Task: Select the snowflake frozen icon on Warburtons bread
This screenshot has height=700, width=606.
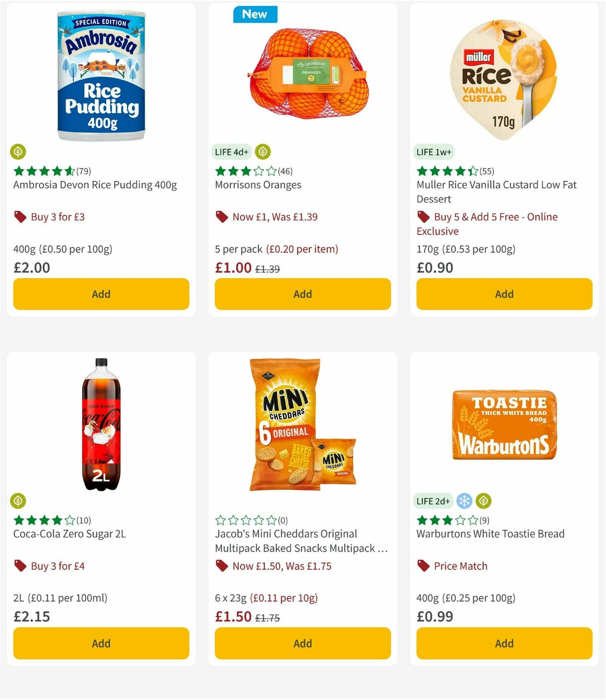Action: pos(464,501)
